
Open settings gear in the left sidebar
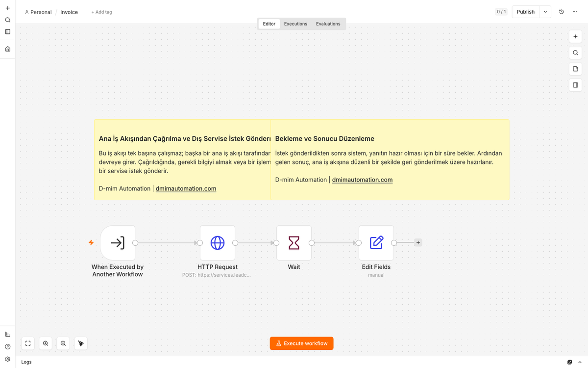click(x=7, y=359)
